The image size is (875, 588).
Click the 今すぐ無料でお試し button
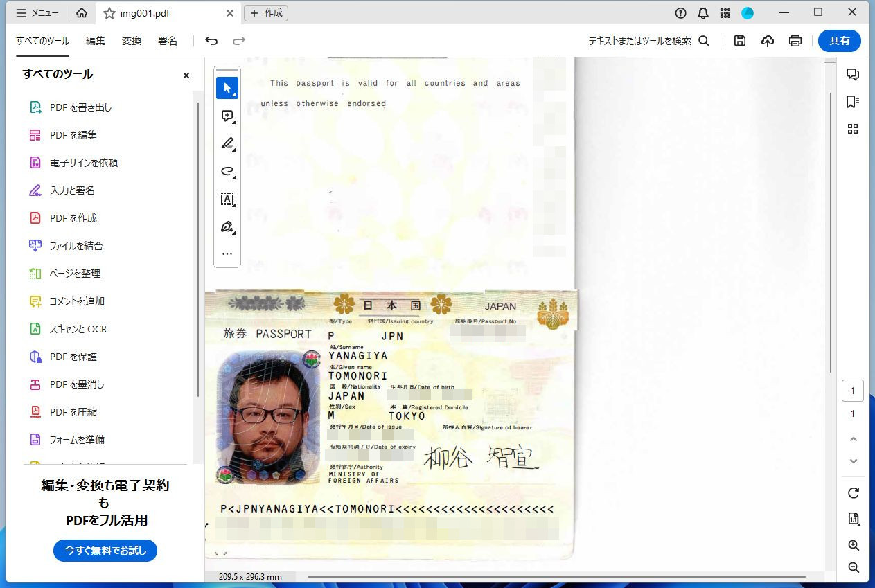click(105, 551)
